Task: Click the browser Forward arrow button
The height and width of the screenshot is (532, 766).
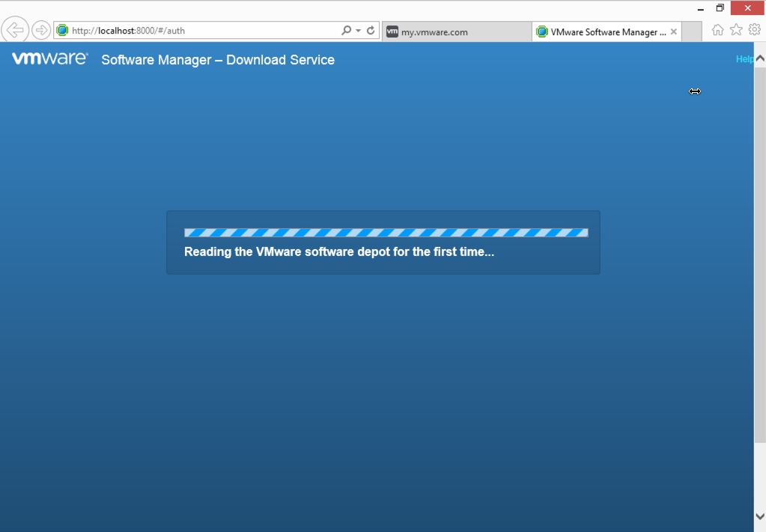Action: (40, 30)
